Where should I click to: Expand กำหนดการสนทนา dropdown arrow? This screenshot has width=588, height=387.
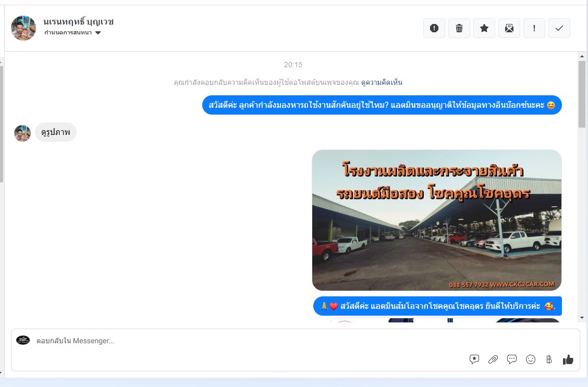pos(98,33)
